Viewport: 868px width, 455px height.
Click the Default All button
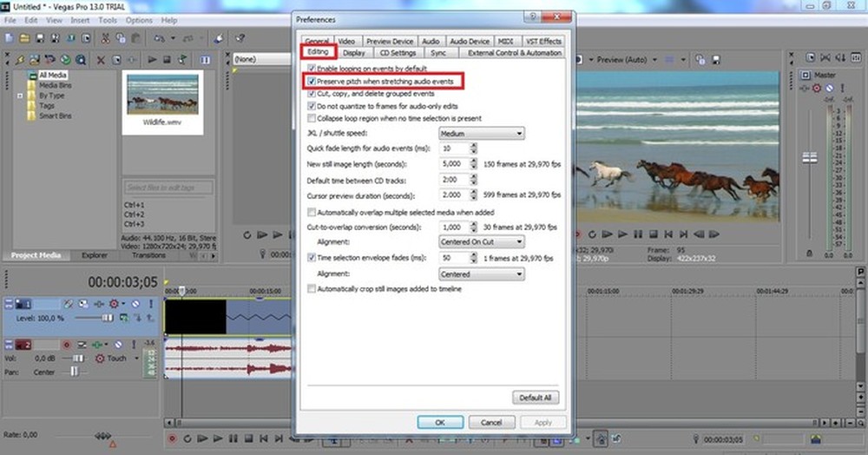[536, 398]
